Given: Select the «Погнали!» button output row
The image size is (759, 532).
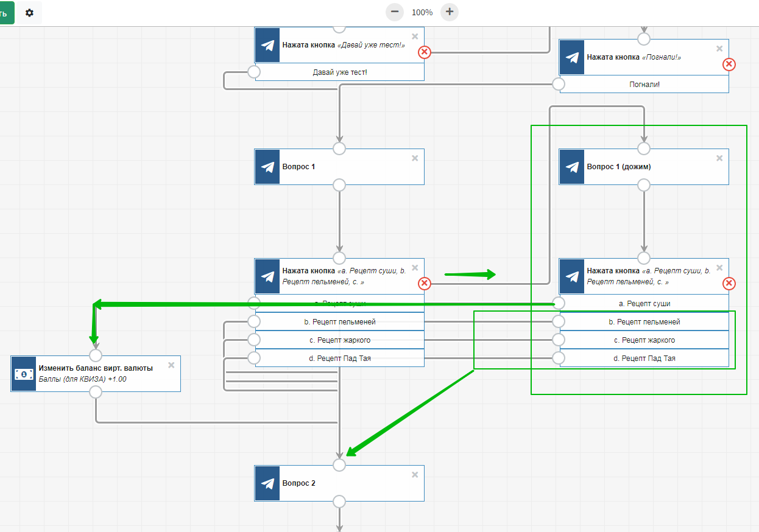Looking at the screenshot, I should coord(644,85).
